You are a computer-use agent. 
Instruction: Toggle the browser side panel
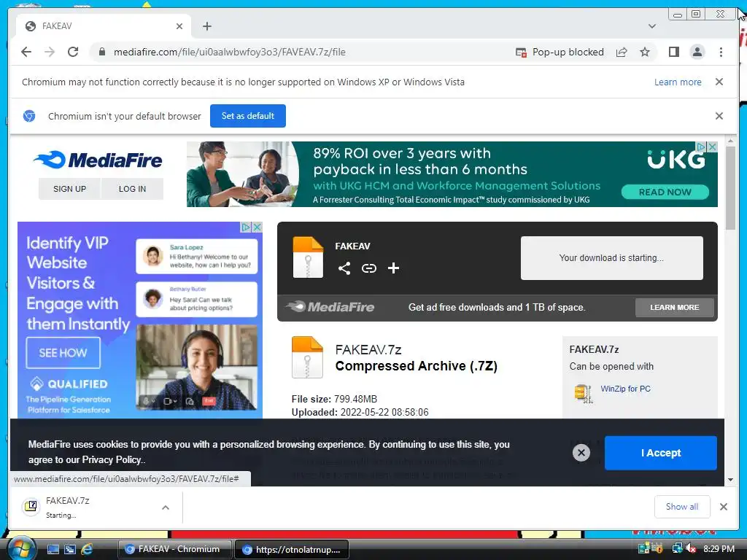[x=673, y=52]
